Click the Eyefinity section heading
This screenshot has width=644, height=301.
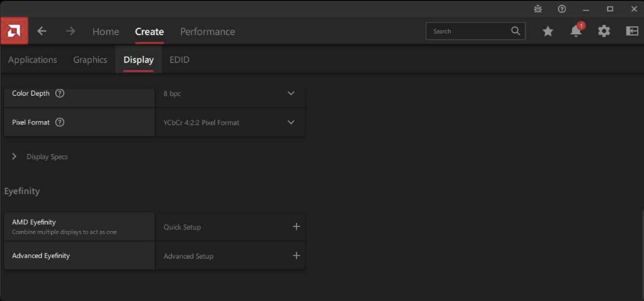pos(22,191)
